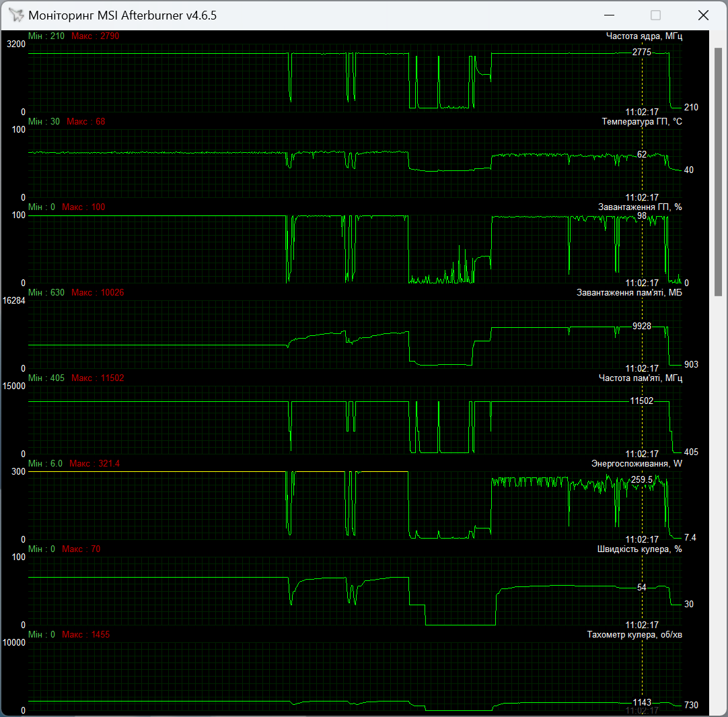Click the GPU temperature value 62 marker
Screen dimensions: 728x717
(642, 154)
